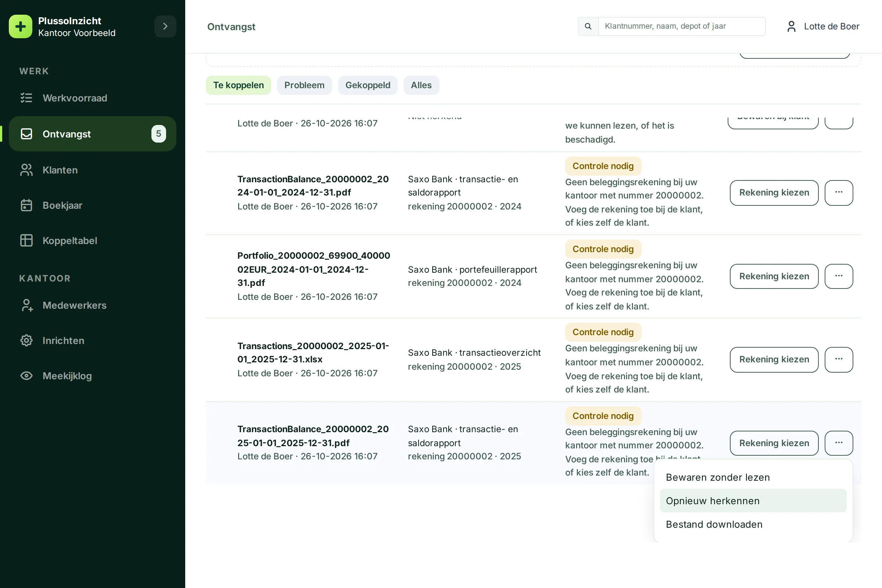Select the Ontvangst inbox icon
Screen dimensions: 882x588
click(26, 134)
